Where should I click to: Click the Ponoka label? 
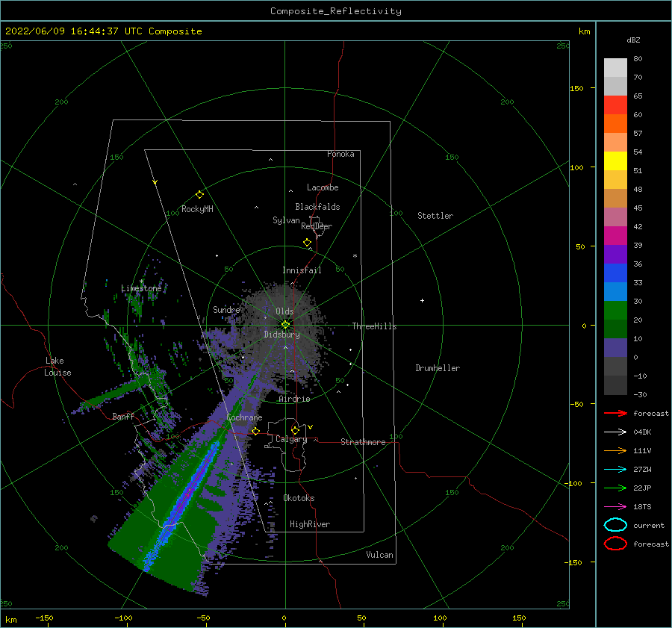(340, 154)
